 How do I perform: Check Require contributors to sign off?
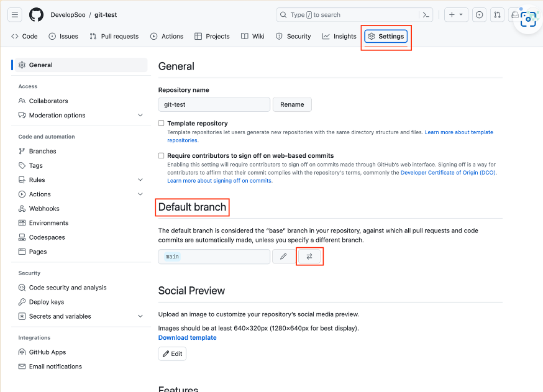(x=161, y=155)
